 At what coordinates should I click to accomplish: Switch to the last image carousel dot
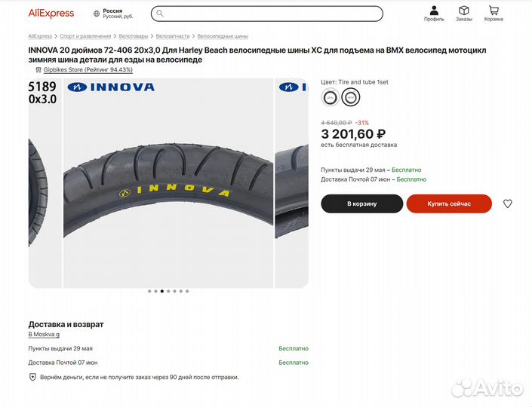tap(187, 291)
